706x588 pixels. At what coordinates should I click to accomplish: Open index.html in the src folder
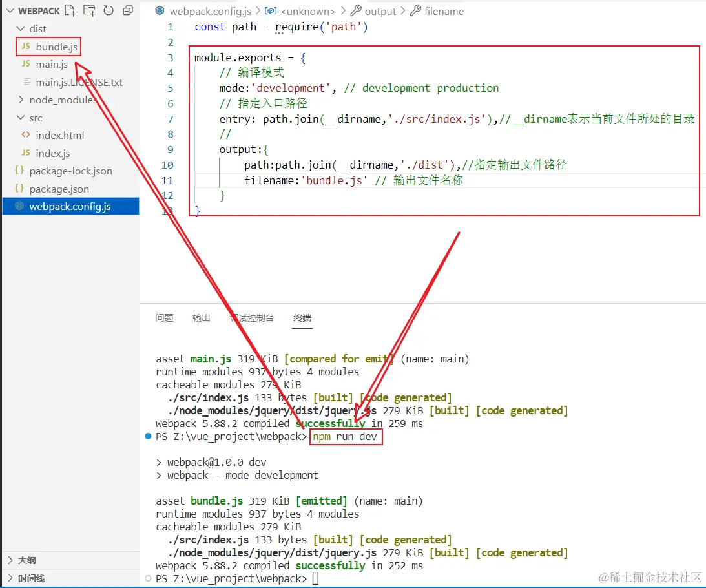[60, 135]
